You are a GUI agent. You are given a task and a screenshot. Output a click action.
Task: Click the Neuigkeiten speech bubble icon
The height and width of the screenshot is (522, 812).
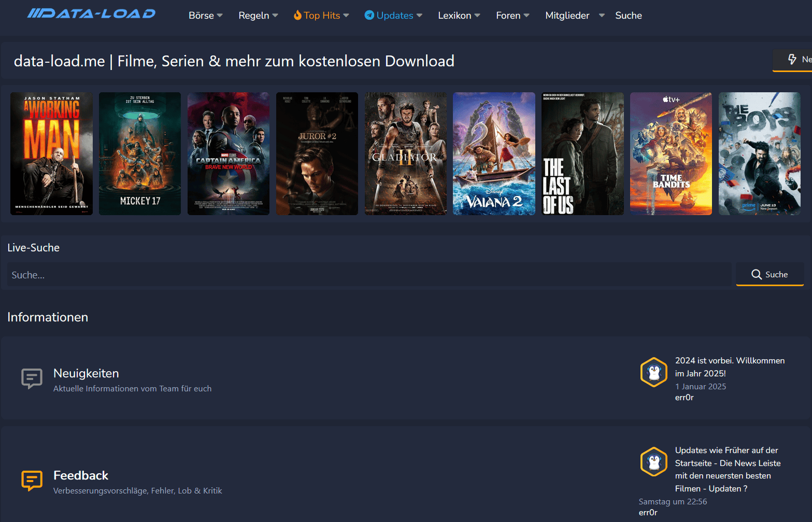(32, 379)
